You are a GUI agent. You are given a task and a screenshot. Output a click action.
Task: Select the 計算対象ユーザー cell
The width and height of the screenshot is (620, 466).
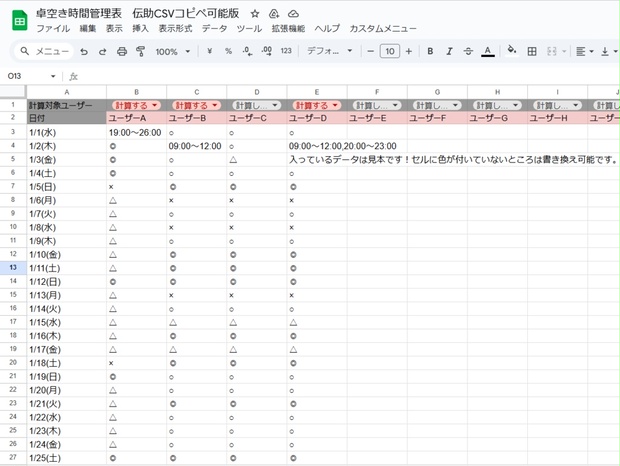pyautogui.click(x=66, y=105)
